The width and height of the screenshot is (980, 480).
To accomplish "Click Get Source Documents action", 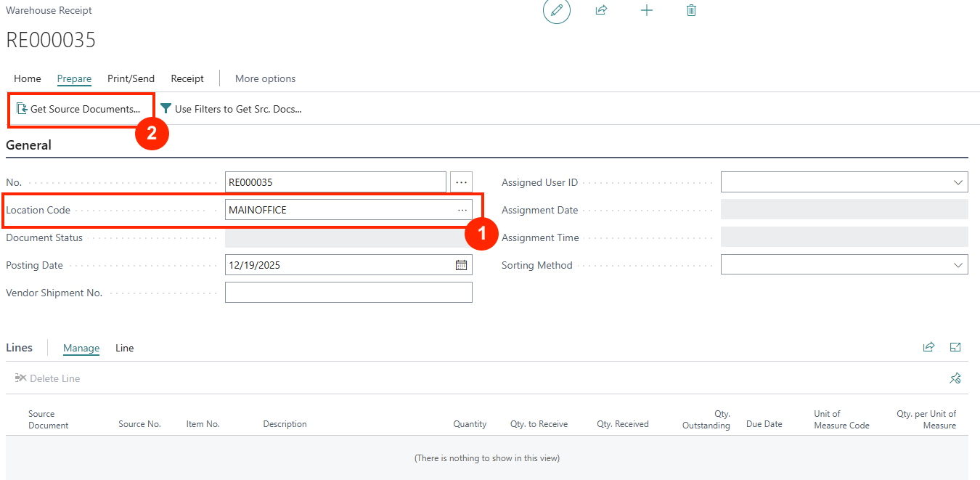I will click(x=78, y=109).
